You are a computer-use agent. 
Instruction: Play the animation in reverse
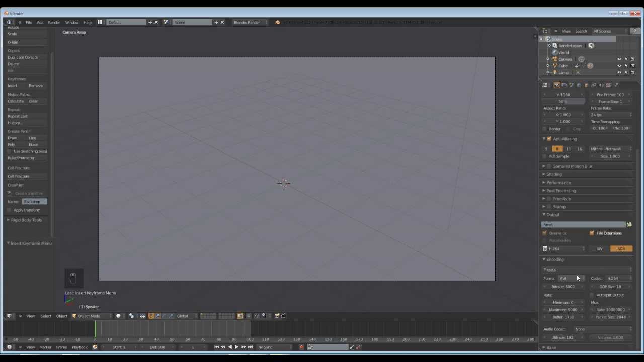point(230,347)
